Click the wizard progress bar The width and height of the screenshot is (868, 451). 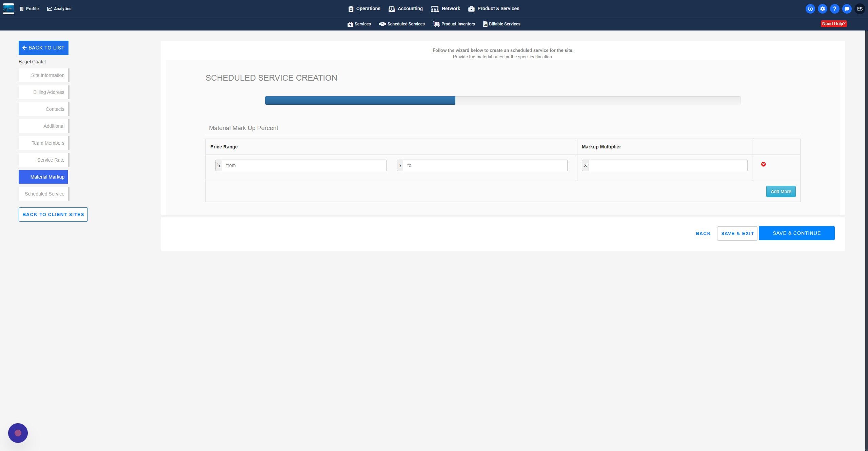(502, 100)
